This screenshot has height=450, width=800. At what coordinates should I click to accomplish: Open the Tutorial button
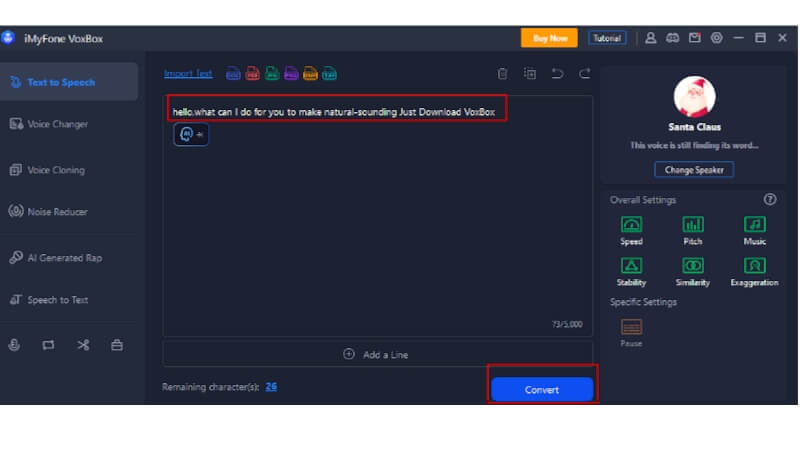(x=607, y=38)
